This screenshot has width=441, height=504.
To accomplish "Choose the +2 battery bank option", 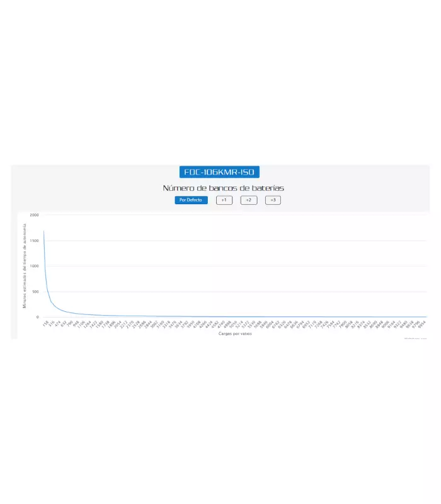I will click(249, 200).
